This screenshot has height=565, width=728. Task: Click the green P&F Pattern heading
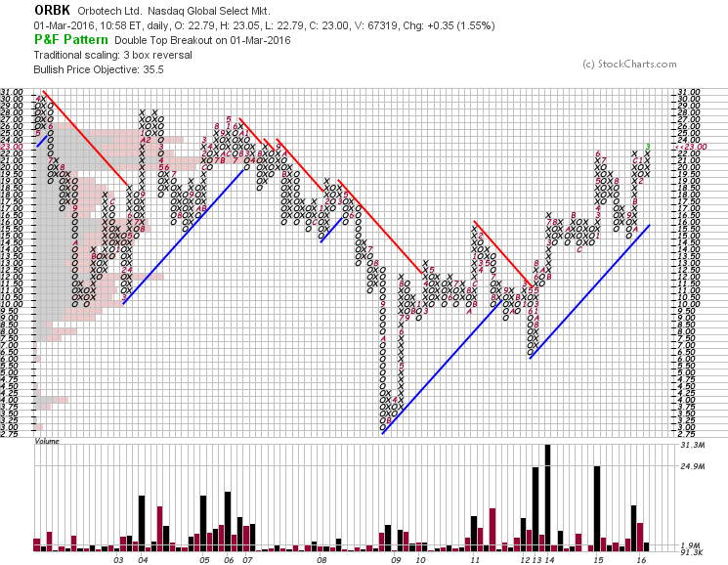click(71, 40)
